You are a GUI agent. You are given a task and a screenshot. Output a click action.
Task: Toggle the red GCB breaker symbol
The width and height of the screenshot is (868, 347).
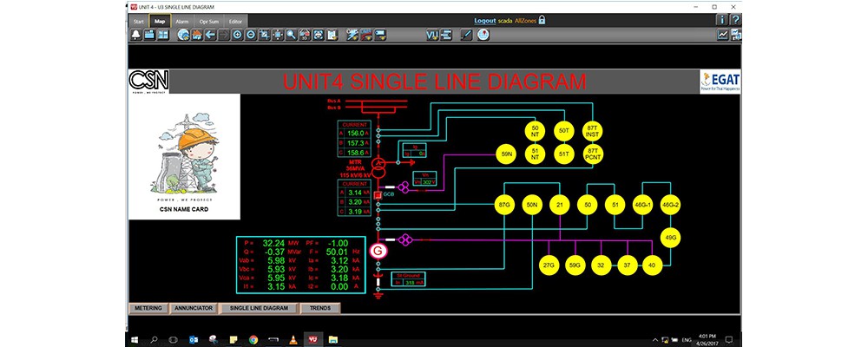(378, 195)
